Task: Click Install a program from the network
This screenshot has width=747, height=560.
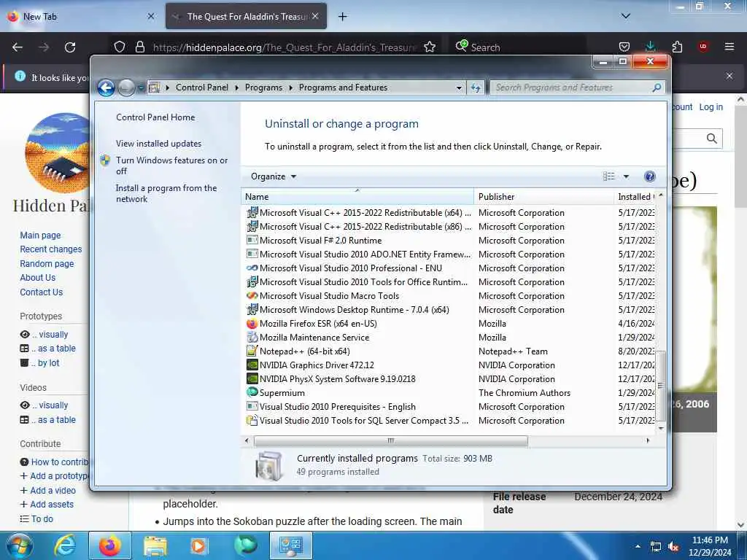Action: pos(166,193)
